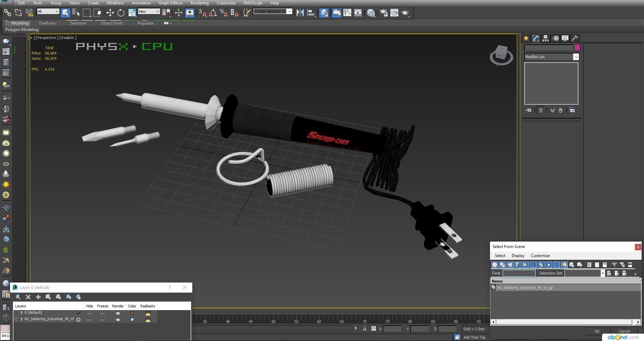The image size is (644, 341).
Task: Click the Pin Stack icon
Action: (528, 110)
